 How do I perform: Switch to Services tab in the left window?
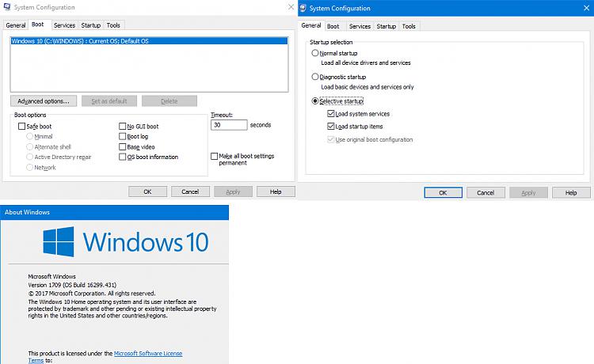64,25
